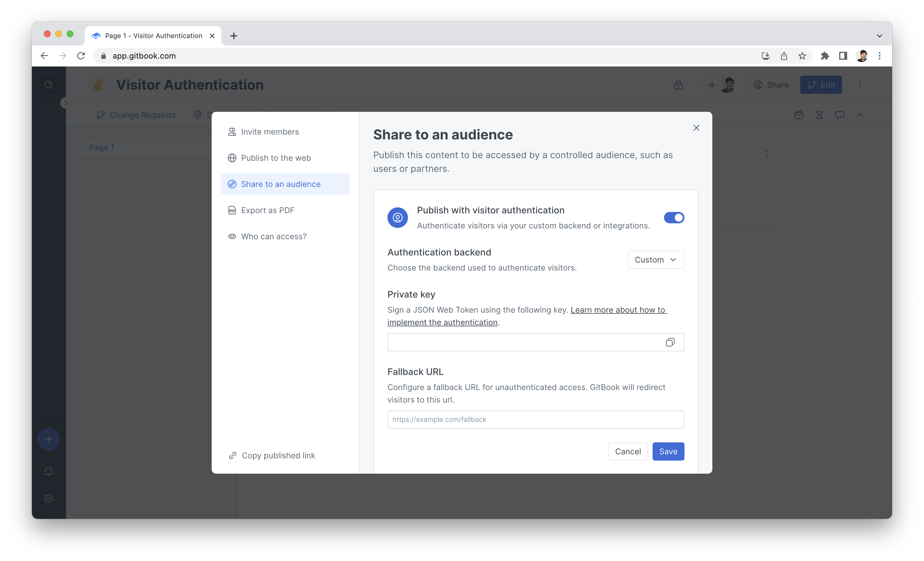The height and width of the screenshot is (561, 924).
Task: Open the hourglass history icon
Action: 819,115
